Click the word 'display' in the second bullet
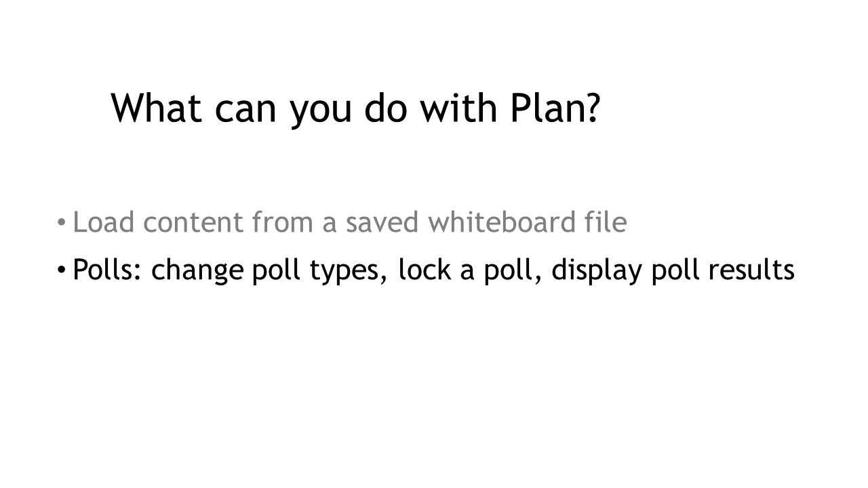 pos(595,271)
